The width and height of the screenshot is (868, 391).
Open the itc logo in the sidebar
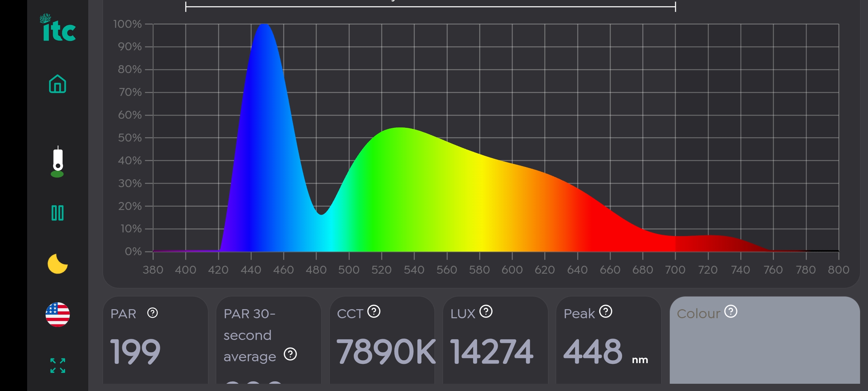click(58, 28)
